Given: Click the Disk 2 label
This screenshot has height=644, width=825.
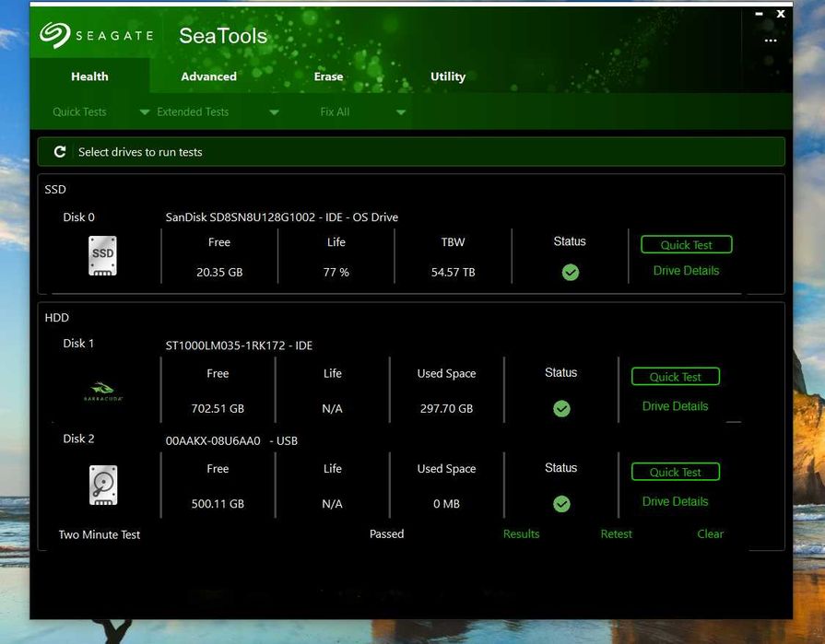Looking at the screenshot, I should [79, 438].
